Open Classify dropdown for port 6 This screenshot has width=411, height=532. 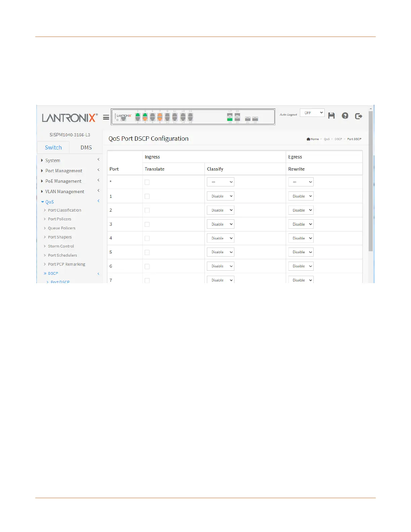(221, 266)
